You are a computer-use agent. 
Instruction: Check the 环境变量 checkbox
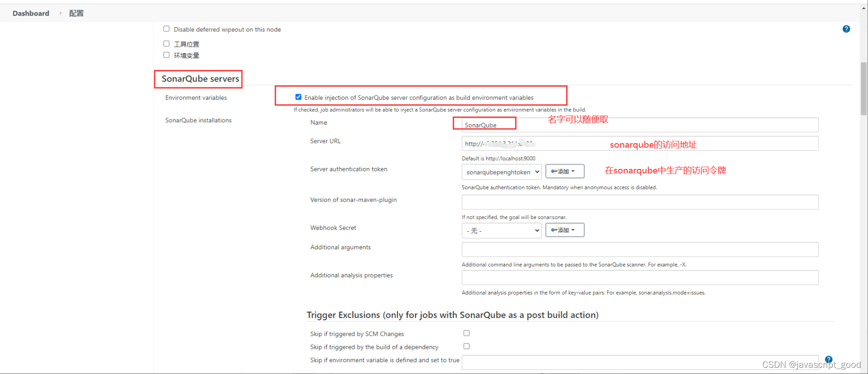166,55
